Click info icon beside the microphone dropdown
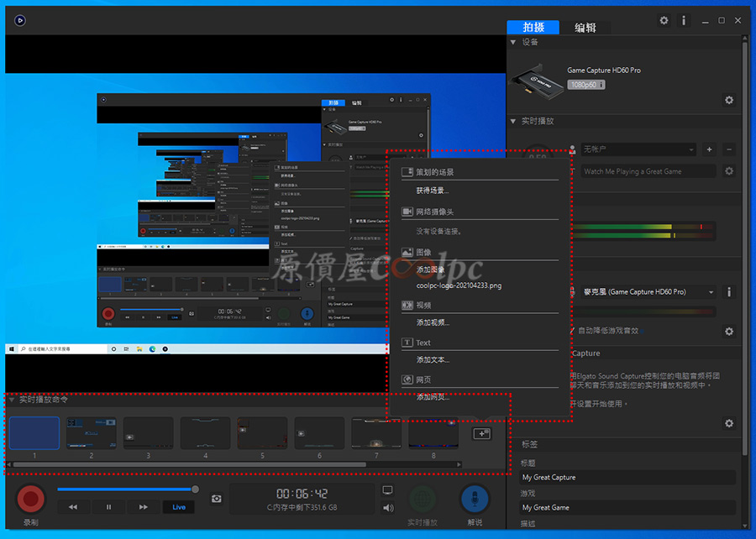This screenshot has width=756, height=539. pos(729,292)
